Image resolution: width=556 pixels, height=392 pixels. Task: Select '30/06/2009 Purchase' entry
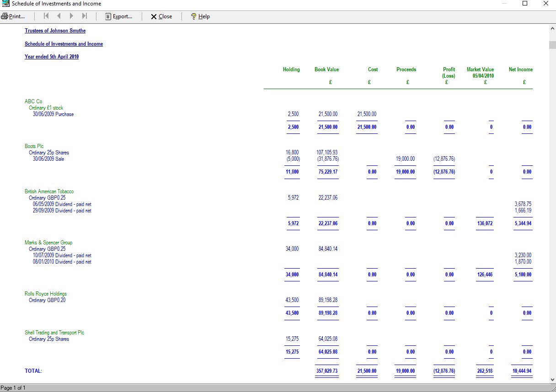53,114
